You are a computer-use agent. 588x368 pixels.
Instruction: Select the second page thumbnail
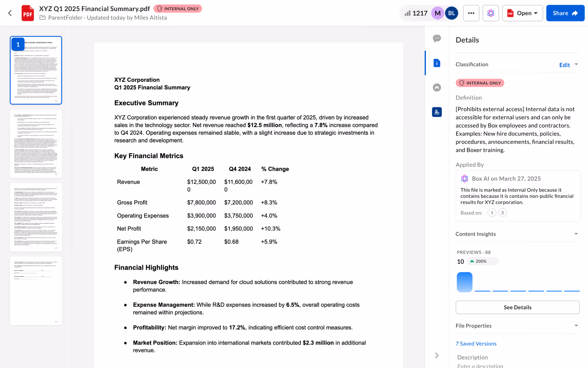click(36, 144)
